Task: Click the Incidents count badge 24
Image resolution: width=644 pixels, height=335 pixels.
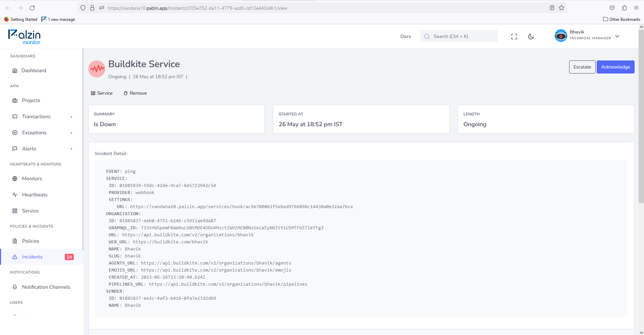Action: click(x=69, y=257)
